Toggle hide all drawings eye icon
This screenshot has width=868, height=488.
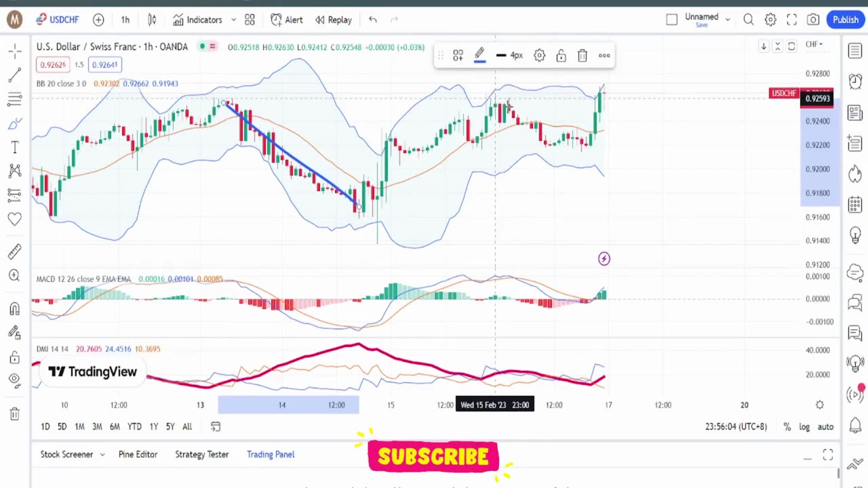[x=14, y=380]
